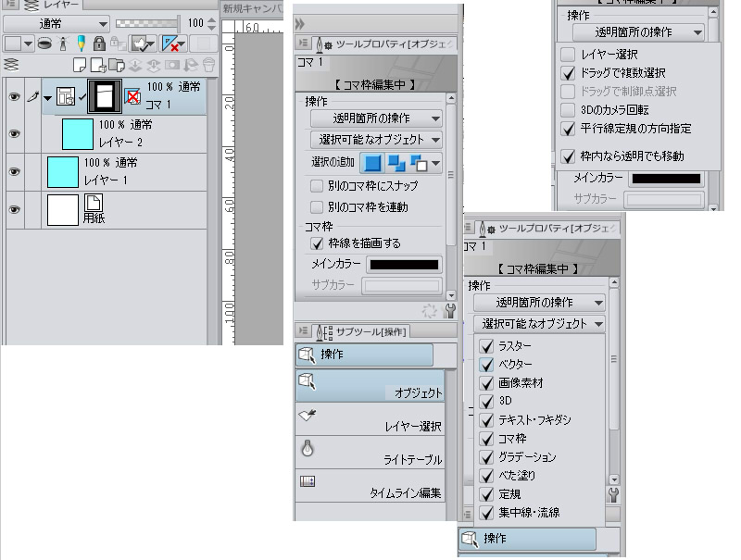Uncheck ドラッグで複数選択 option
741x560 pixels.
(x=568, y=73)
